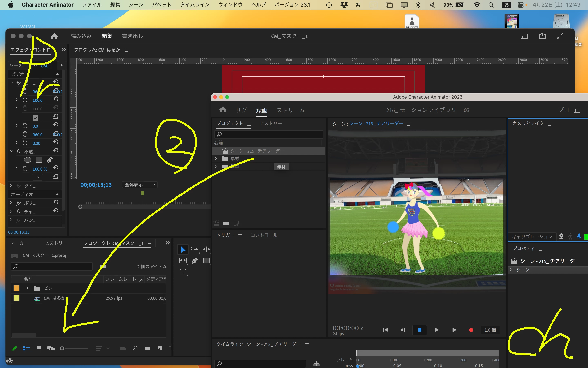Switch Premiere project panel to list view
Screen dimensions: 588x368
[26, 348]
